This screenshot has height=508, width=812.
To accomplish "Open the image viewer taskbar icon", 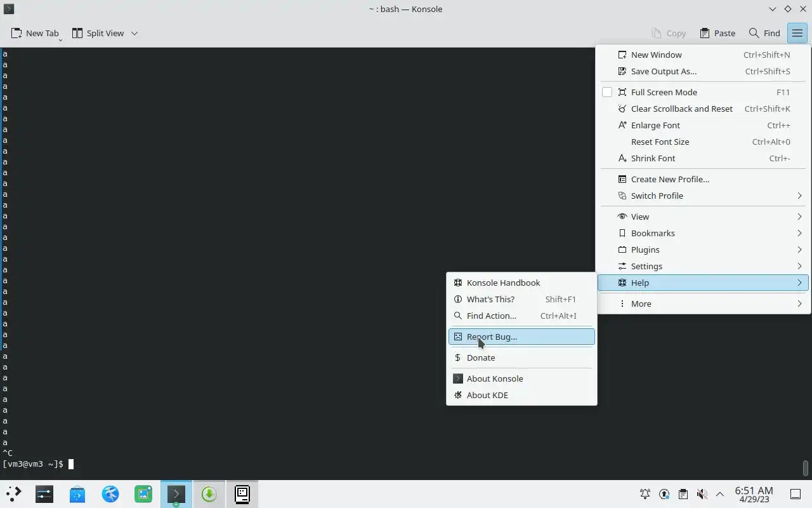I will click(143, 494).
